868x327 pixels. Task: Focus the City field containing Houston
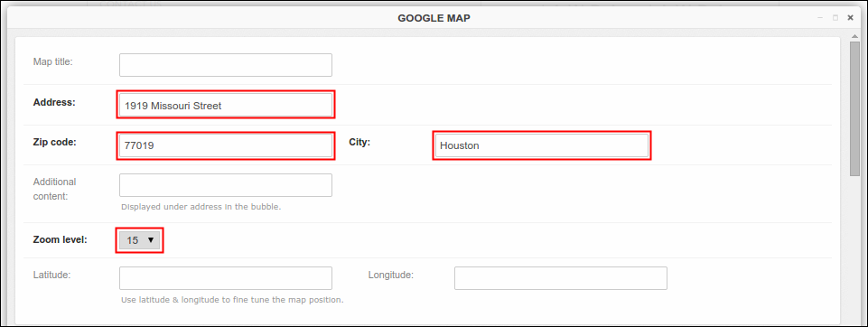coord(541,145)
